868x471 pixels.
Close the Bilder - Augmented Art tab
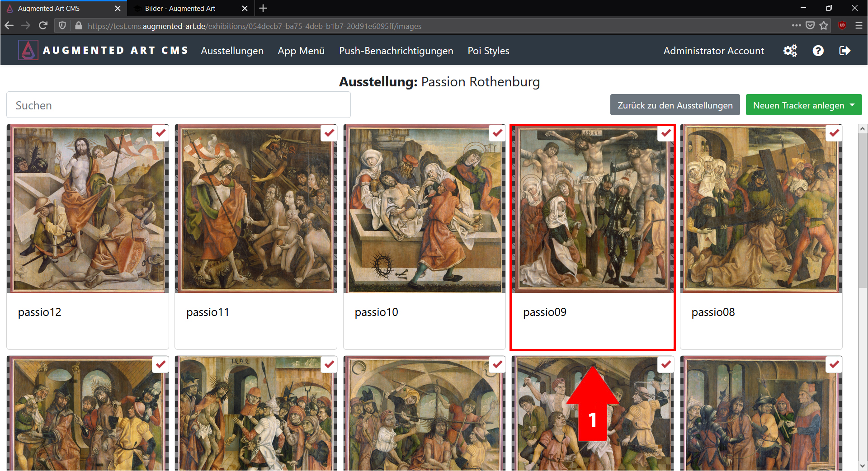245,8
